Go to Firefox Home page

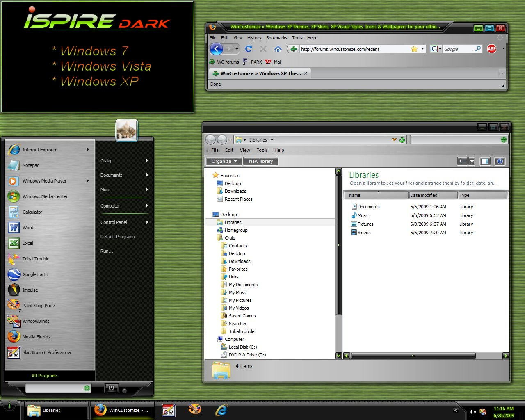click(278, 49)
